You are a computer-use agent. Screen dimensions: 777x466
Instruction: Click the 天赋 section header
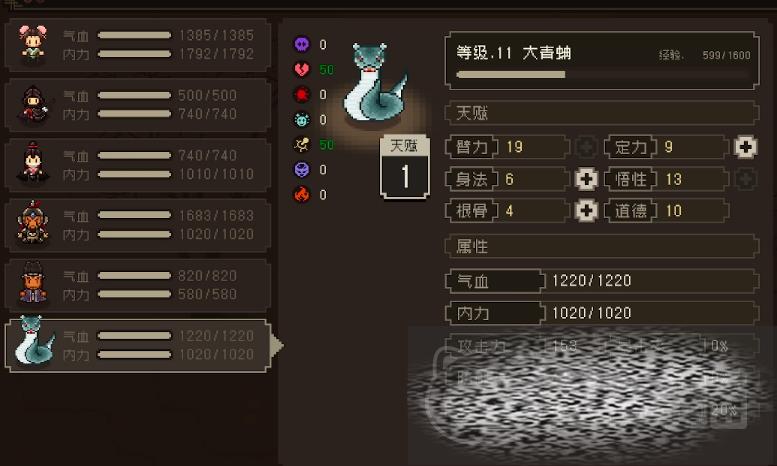(602, 113)
